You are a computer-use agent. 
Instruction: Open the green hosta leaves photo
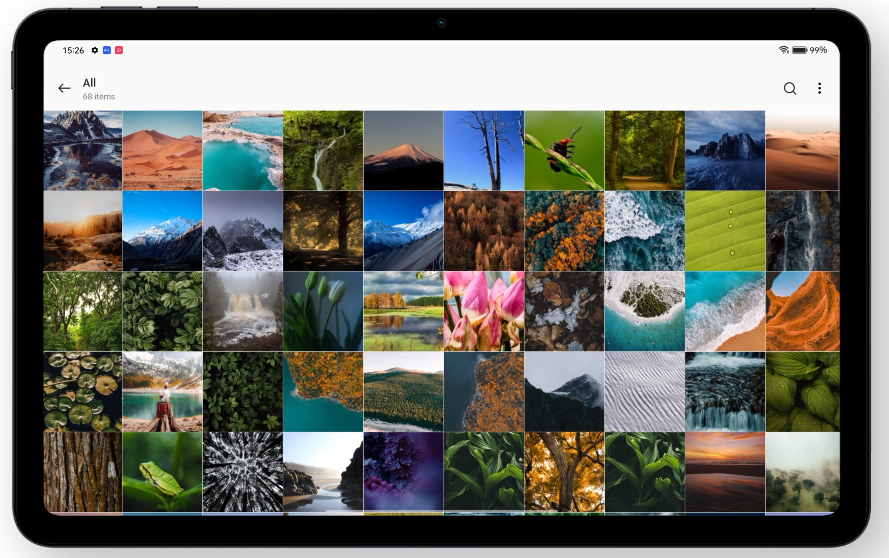point(803,392)
